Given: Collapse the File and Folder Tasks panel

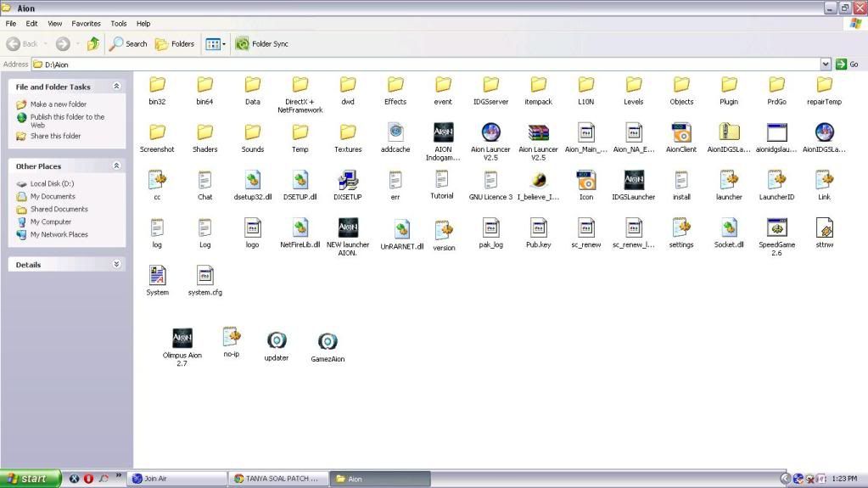Looking at the screenshot, I should (116, 87).
